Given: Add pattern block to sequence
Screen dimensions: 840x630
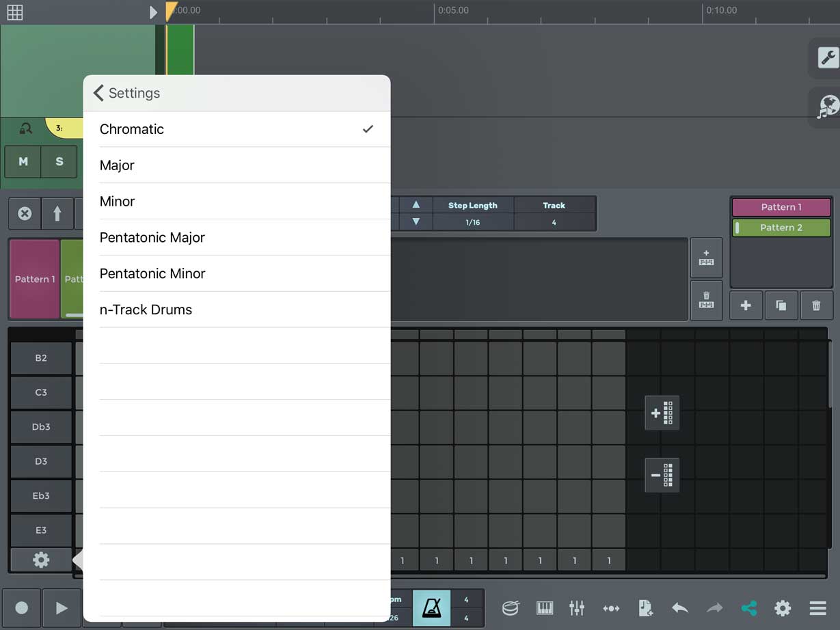Looking at the screenshot, I should click(x=706, y=258).
